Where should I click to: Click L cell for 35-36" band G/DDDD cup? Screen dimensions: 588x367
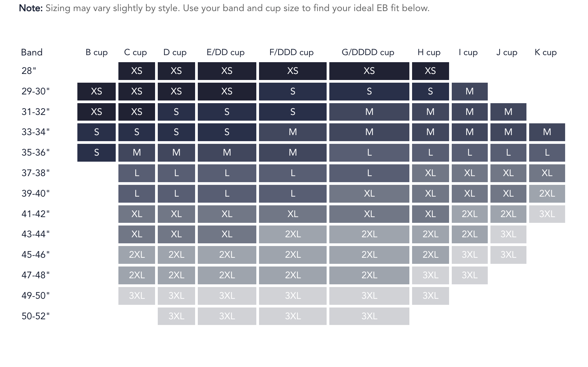369,153
